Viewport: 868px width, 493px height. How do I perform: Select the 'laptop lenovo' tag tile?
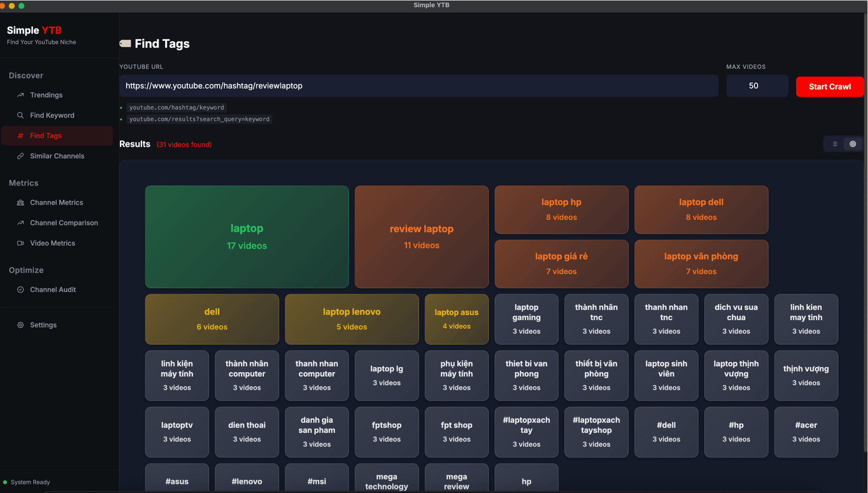[x=351, y=319]
